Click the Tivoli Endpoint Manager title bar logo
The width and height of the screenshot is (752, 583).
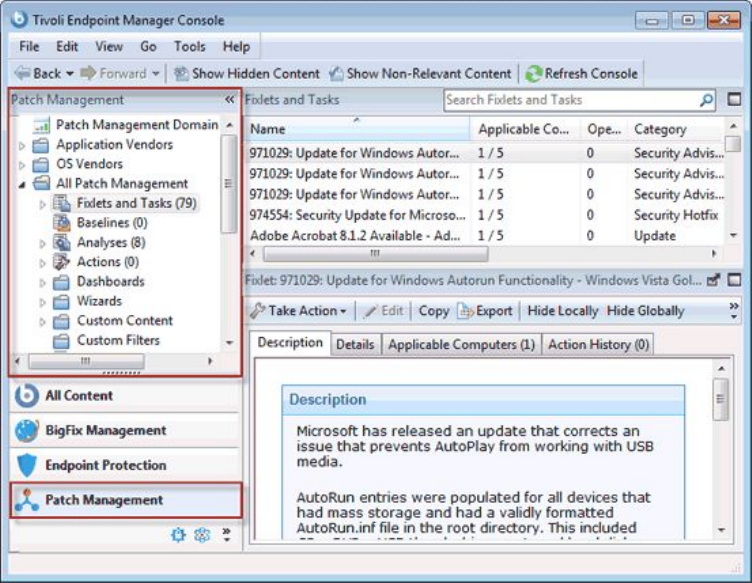(x=19, y=20)
